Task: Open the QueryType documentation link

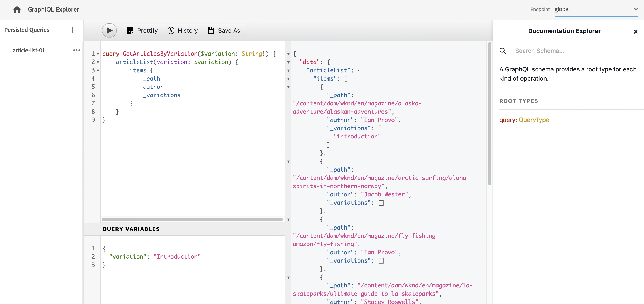Action: 534,120
